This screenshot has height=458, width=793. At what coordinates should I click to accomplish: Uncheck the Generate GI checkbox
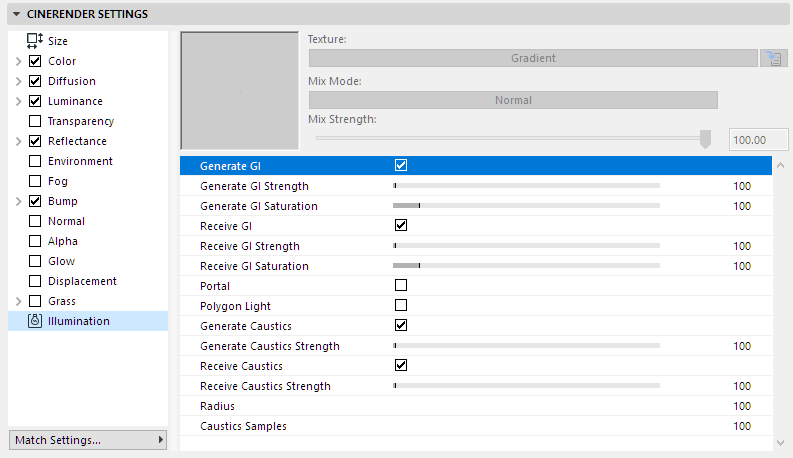coord(401,165)
